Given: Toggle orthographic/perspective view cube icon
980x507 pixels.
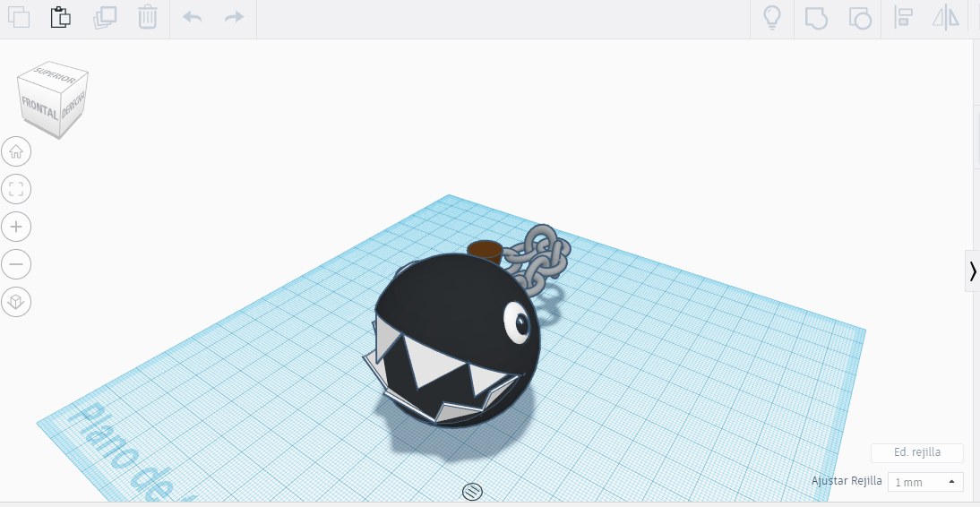Looking at the screenshot, I should [x=16, y=302].
